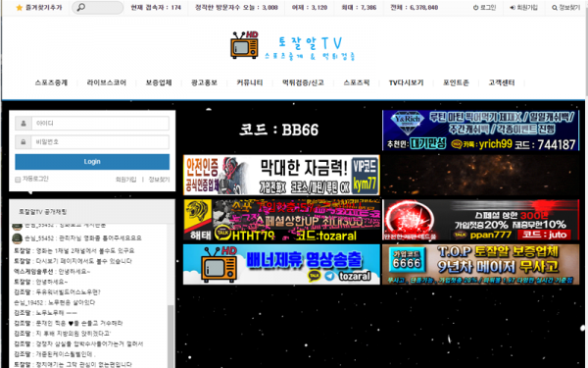Click the 아이디 input field
Image resolution: width=588 pixels, height=368 pixels.
[100, 124]
